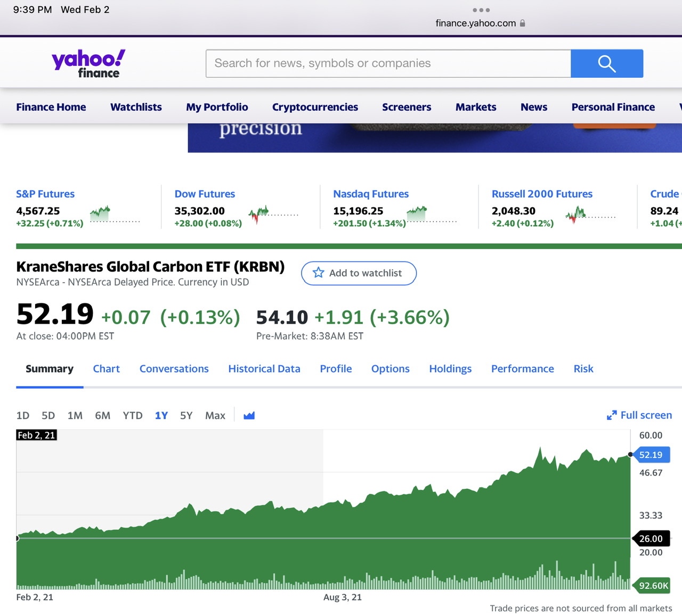The width and height of the screenshot is (682, 616).
Task: Switch to the Holdings tab
Action: 450,369
